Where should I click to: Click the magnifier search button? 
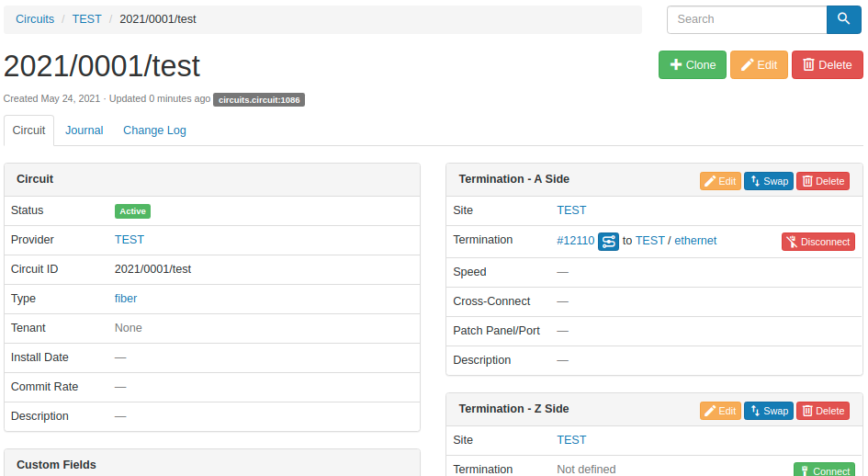[843, 19]
